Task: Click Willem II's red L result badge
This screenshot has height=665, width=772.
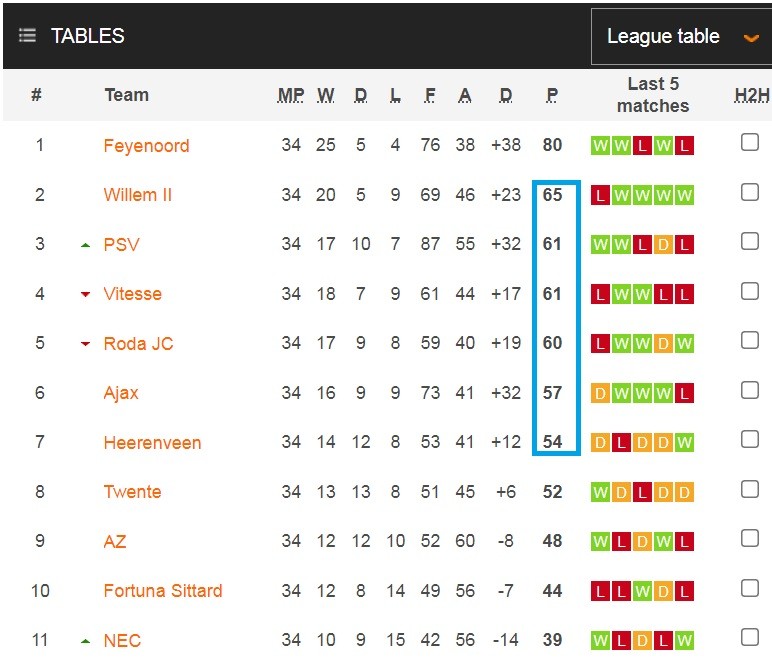Action: coord(600,195)
